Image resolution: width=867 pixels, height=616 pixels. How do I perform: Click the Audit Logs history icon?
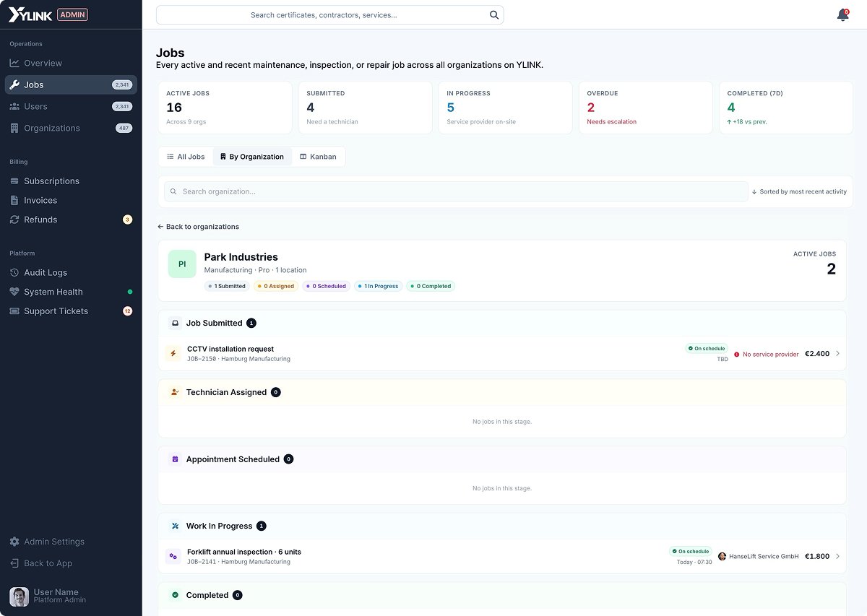tap(14, 272)
